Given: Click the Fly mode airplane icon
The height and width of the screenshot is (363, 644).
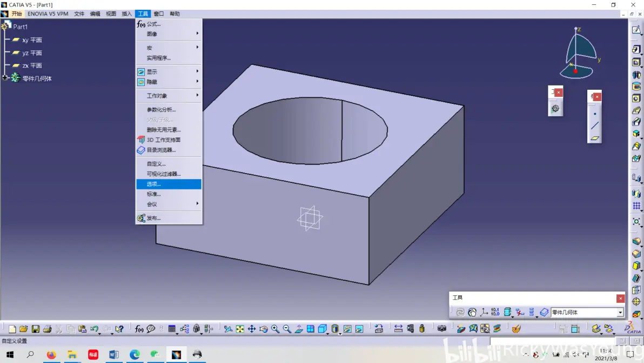Looking at the screenshot, I should (228, 328).
